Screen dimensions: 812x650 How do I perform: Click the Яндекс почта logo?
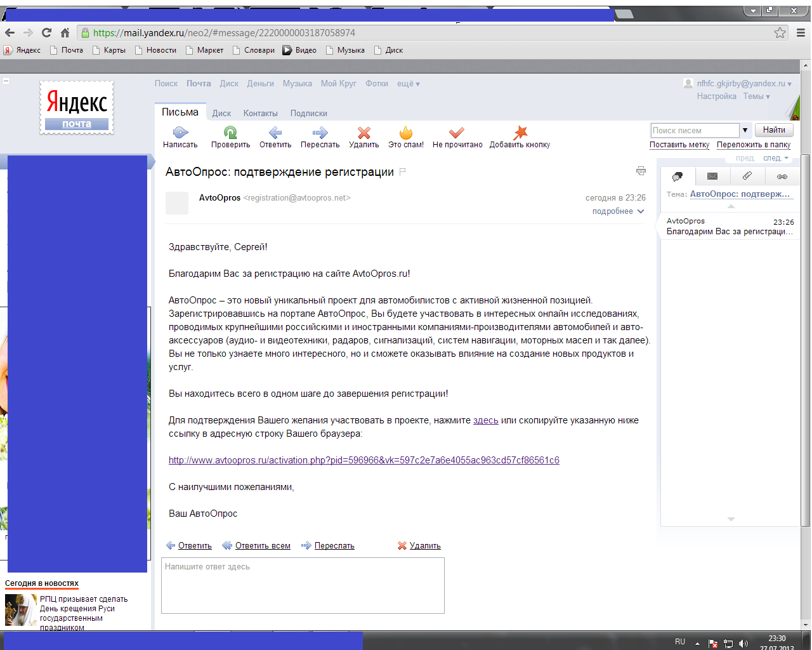tap(77, 107)
